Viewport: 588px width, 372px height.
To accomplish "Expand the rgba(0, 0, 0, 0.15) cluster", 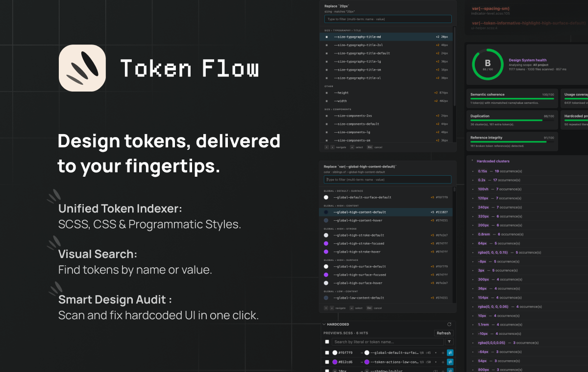I will tap(472, 253).
